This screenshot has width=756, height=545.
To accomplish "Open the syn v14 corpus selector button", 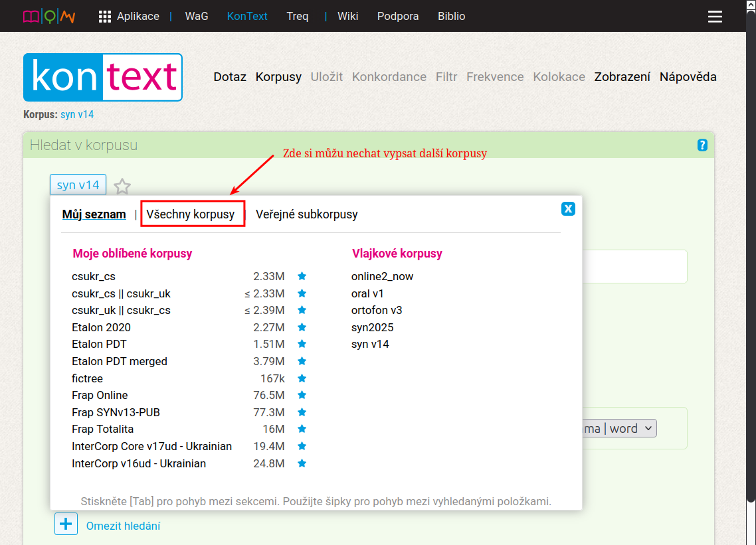I will click(78, 185).
